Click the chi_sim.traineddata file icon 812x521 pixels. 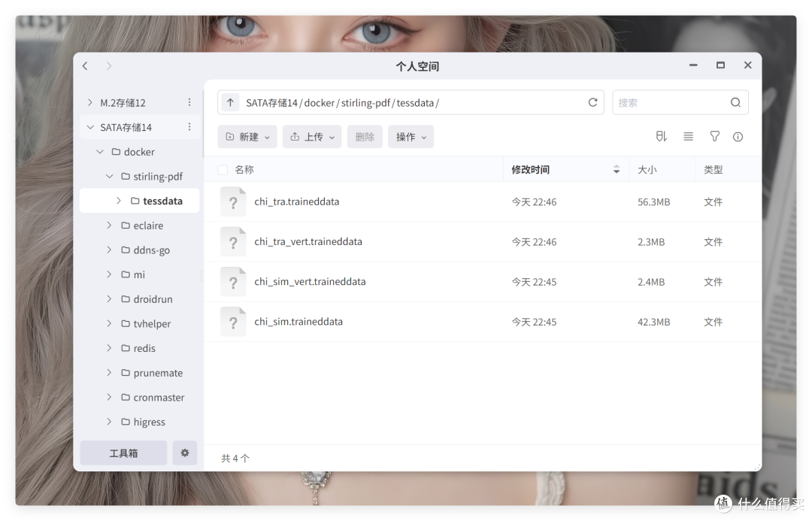click(233, 322)
